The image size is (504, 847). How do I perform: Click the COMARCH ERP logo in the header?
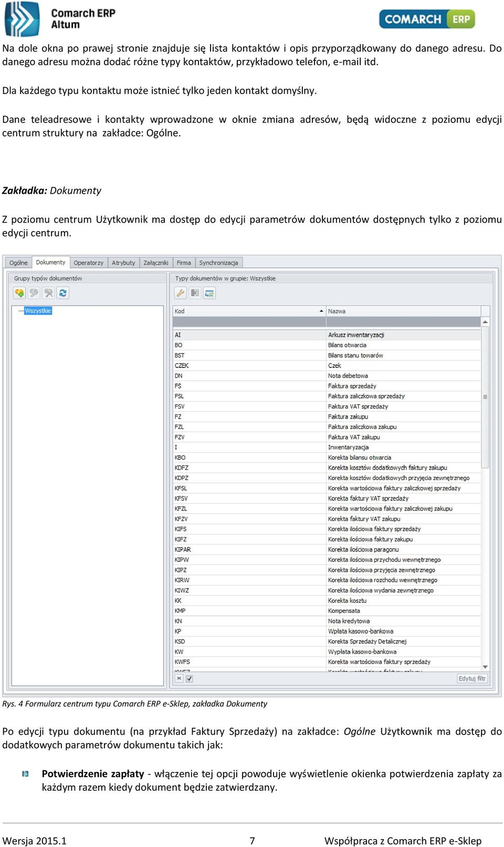click(427, 19)
